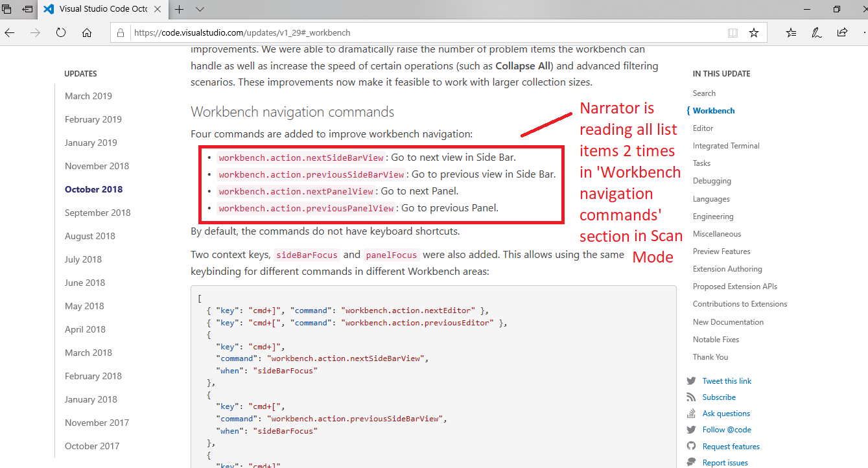Open November 2017 update
This screenshot has width=868, height=468.
click(97, 423)
